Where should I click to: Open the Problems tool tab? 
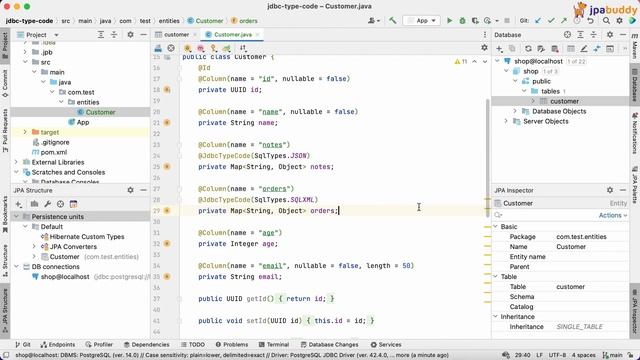231,344
